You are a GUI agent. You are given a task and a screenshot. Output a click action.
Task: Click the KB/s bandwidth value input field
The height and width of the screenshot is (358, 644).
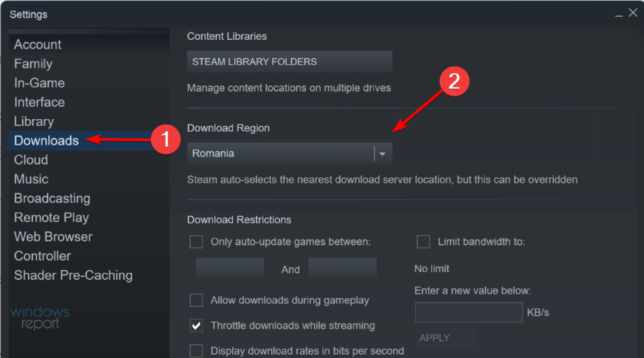tap(469, 312)
